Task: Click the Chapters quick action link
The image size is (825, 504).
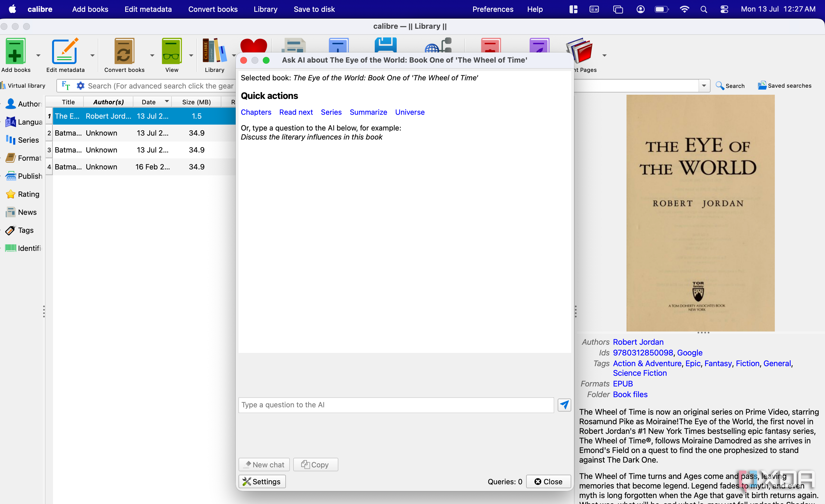Action: tap(256, 112)
